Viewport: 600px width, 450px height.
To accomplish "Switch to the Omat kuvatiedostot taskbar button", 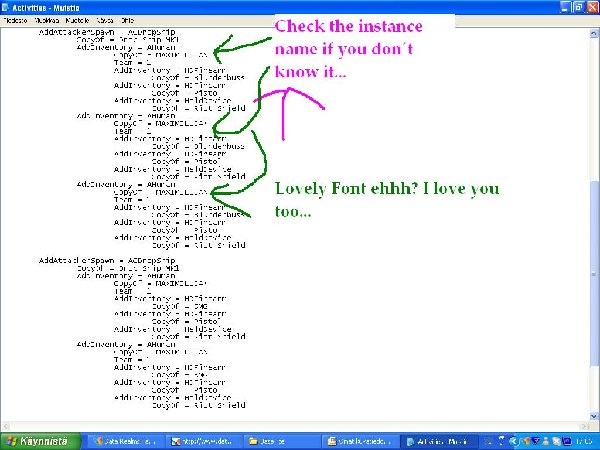I will point(360,442).
